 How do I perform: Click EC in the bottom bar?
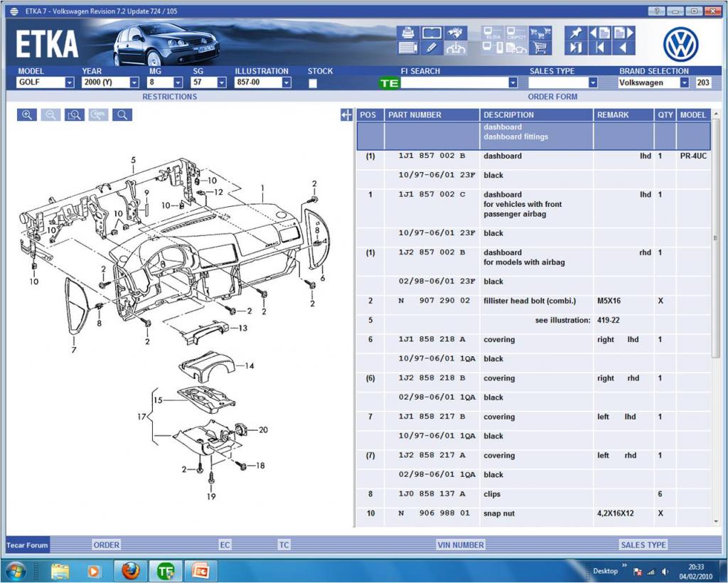[225, 545]
